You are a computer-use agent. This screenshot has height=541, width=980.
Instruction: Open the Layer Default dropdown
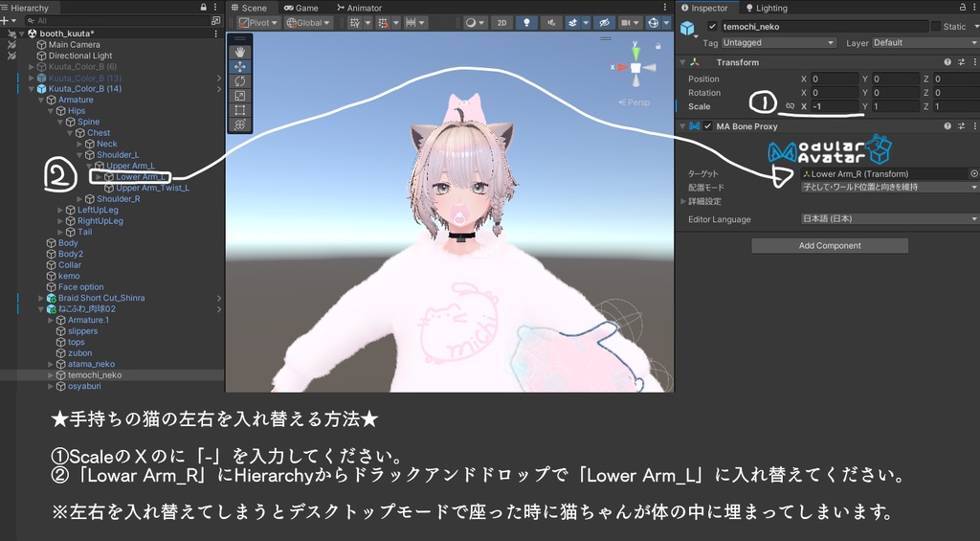[924, 42]
